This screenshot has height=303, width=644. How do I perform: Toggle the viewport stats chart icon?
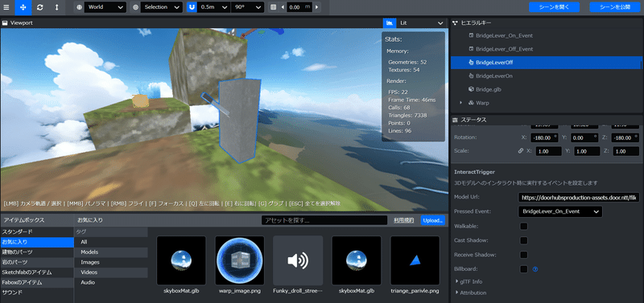[x=390, y=23]
